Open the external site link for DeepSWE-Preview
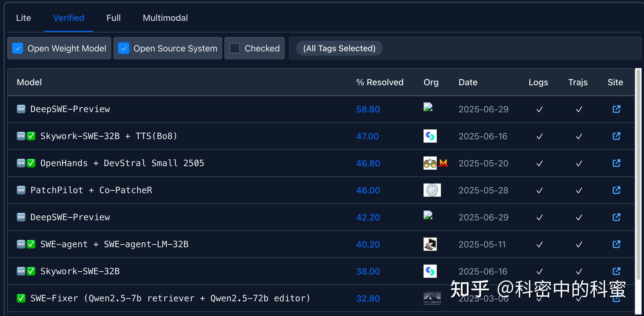This screenshot has height=316, width=644. [x=617, y=109]
